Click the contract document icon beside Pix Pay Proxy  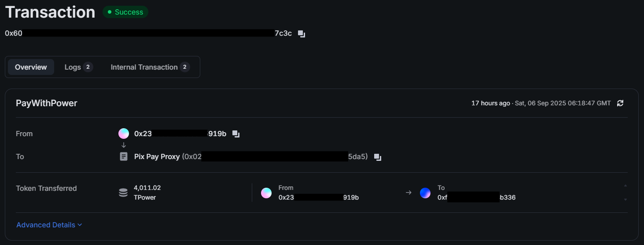pos(124,156)
